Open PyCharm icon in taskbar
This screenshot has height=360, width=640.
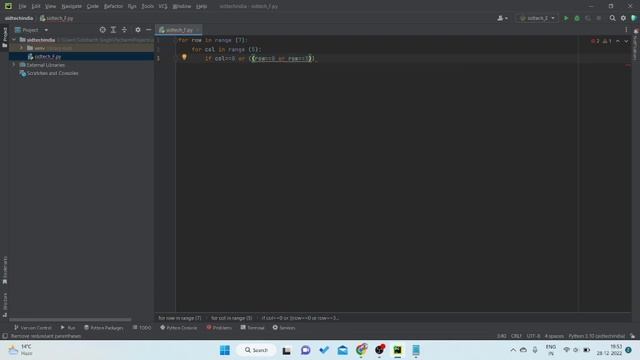(x=397, y=350)
